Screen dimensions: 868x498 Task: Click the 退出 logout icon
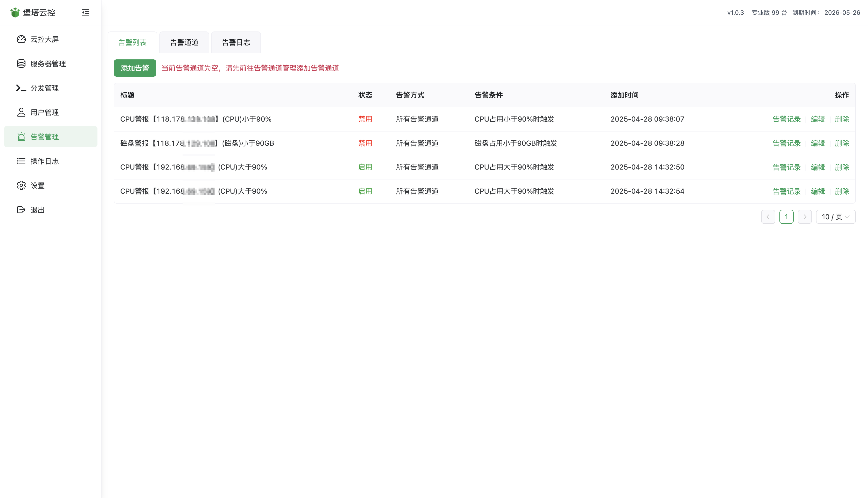click(x=21, y=210)
